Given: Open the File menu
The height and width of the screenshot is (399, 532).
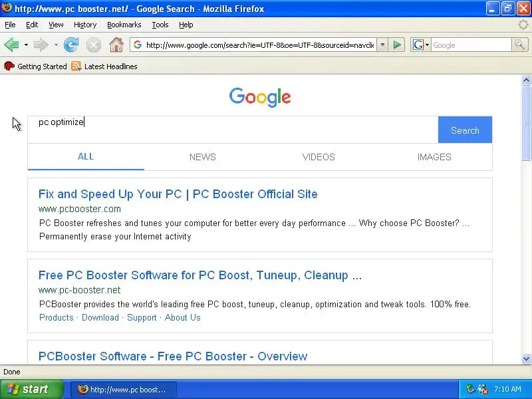Looking at the screenshot, I should (10, 25).
